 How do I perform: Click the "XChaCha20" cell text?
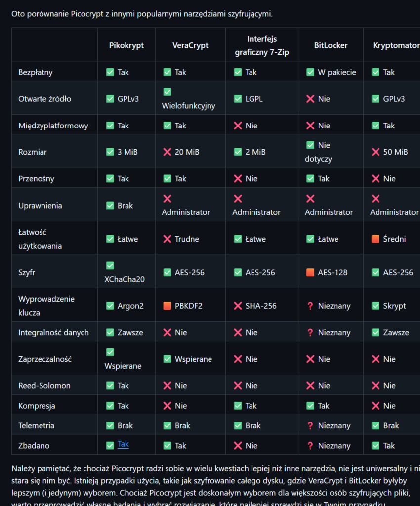pos(125,279)
